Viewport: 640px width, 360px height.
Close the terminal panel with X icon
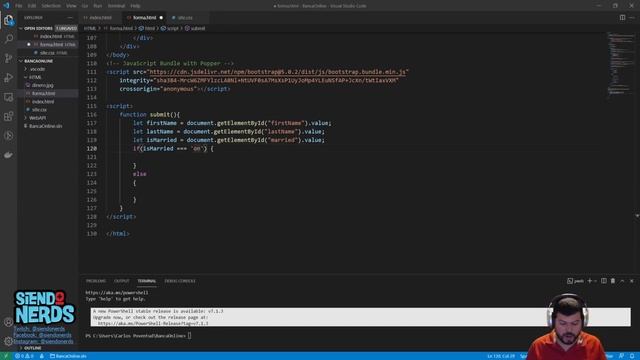[x=631, y=281]
